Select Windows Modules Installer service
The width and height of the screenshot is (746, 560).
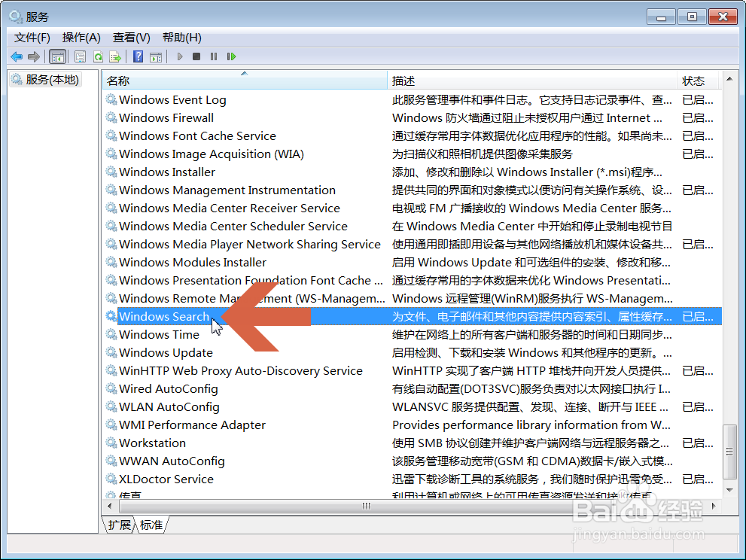(412, 263)
